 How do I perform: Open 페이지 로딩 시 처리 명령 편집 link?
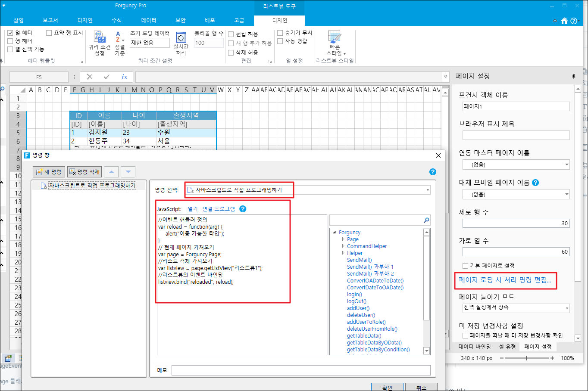505,280
